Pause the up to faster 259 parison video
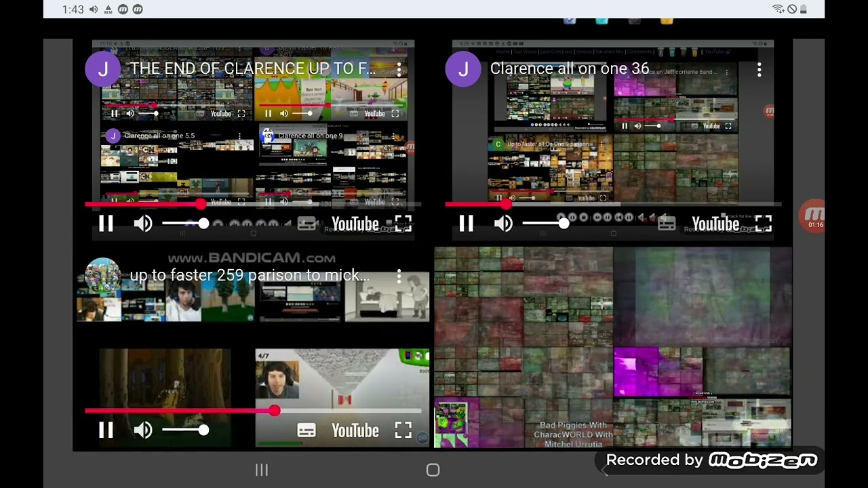This screenshot has width=868, height=488. pos(106,430)
